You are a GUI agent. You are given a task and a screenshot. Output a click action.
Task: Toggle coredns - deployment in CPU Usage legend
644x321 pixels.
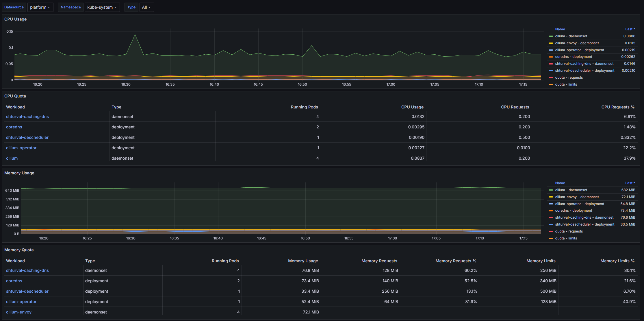574,57
